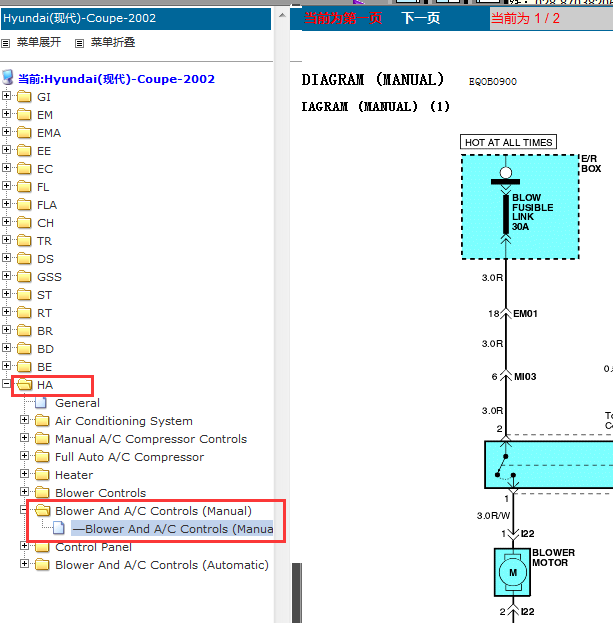Viewport: 613px width, 623px height.
Task: Expand the EMA folder node
Action: (x=6, y=132)
